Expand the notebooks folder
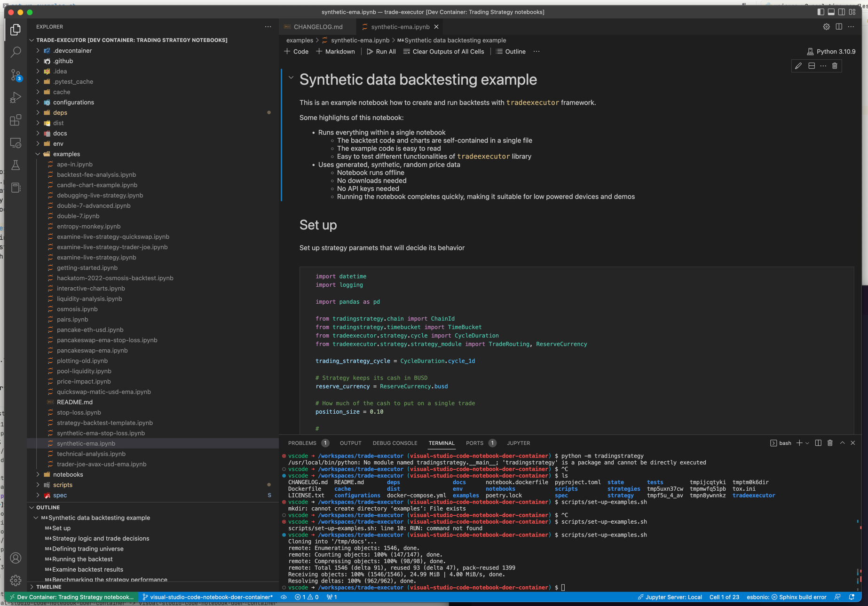This screenshot has width=868, height=606. coord(38,475)
